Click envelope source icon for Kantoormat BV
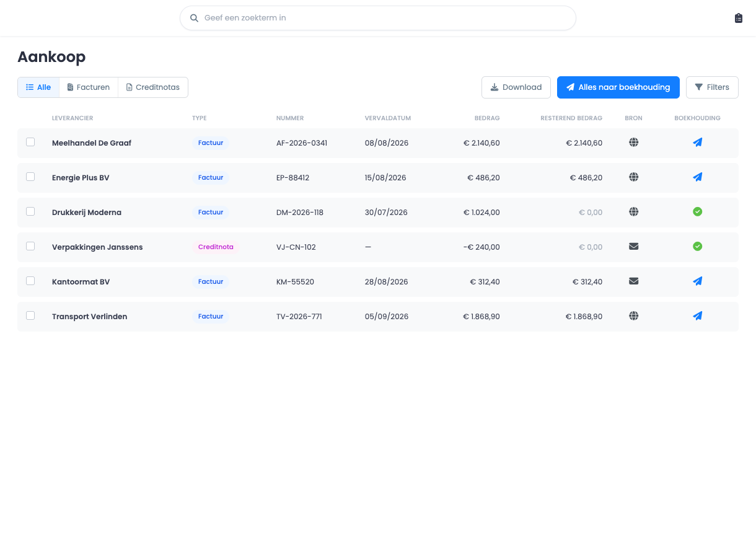The image size is (756, 533). (x=633, y=281)
